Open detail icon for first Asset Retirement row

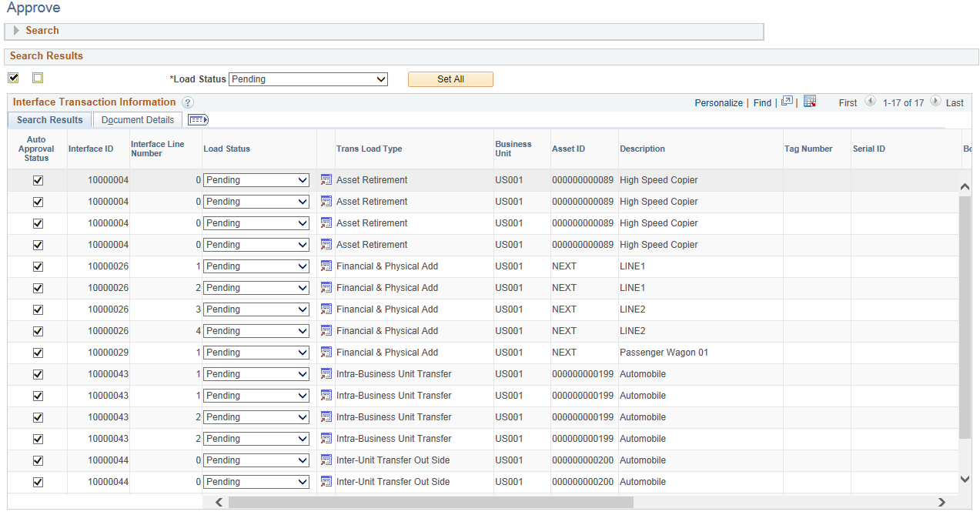pos(326,180)
